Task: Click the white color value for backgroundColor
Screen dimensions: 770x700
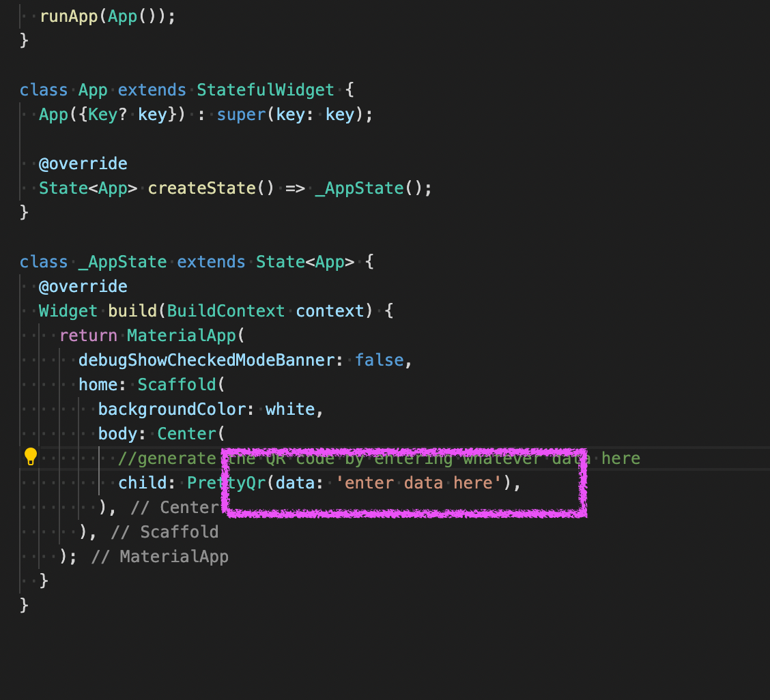Action: (291, 409)
